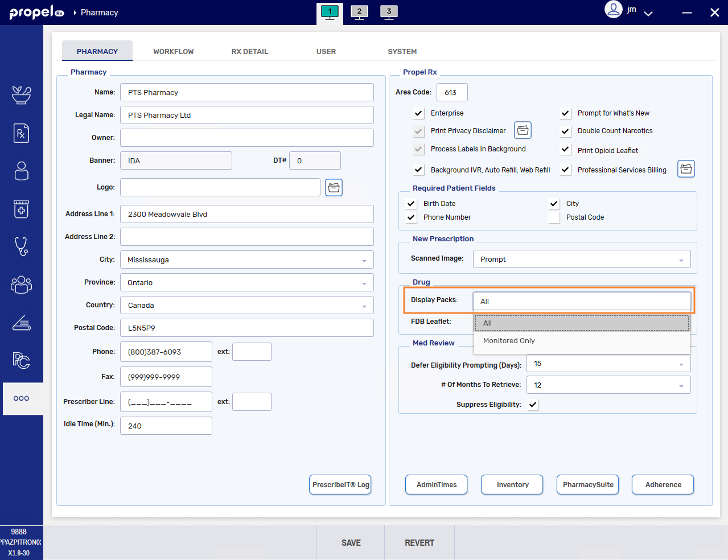Open the Workbench mortar icon in sidebar
Image resolution: width=728 pixels, height=560 pixels.
pos(22,95)
